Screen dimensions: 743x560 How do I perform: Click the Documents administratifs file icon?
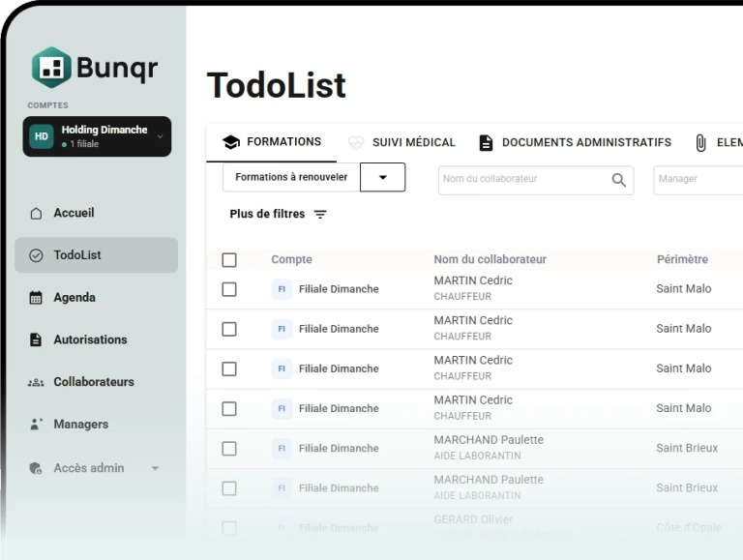[x=486, y=142]
